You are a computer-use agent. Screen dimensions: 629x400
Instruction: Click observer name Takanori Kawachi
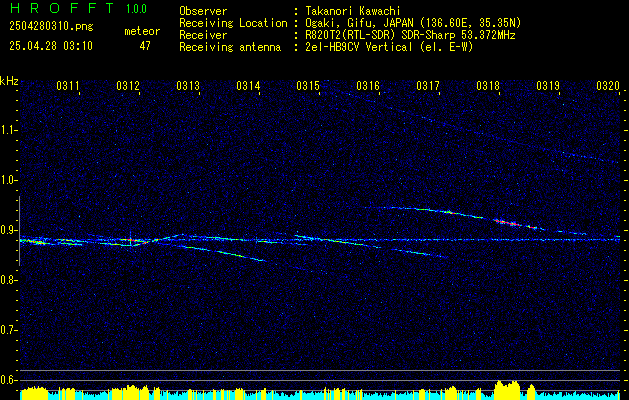353,11
